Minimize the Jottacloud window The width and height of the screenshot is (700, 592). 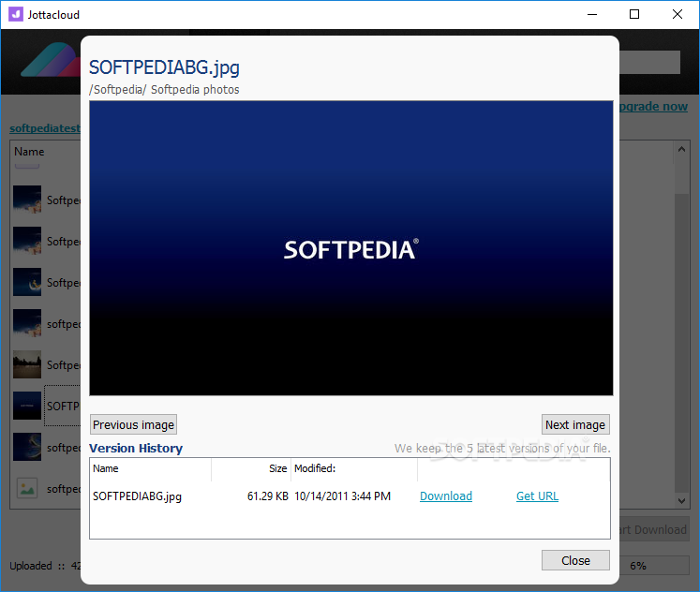pyautogui.click(x=592, y=14)
